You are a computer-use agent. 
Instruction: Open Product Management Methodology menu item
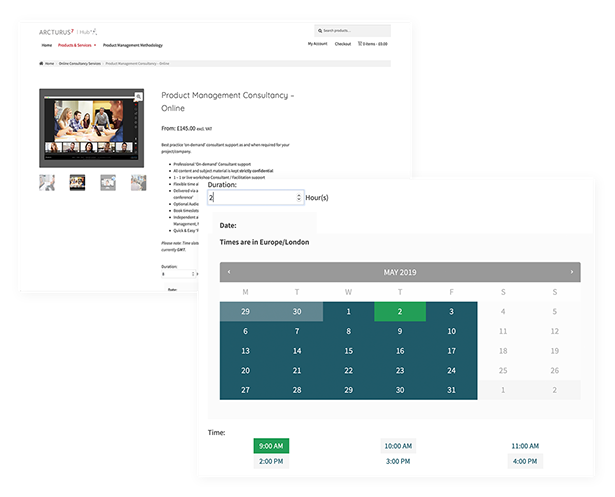point(132,45)
